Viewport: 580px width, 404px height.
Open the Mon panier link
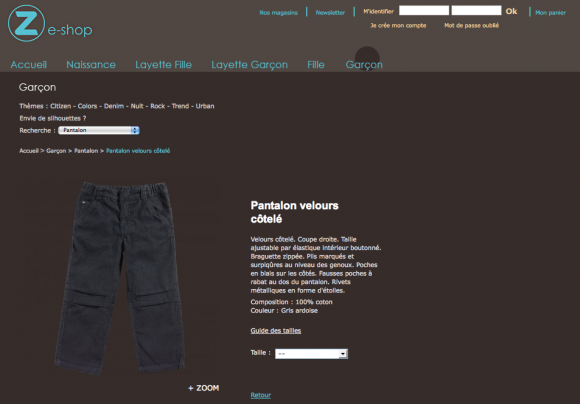(550, 13)
